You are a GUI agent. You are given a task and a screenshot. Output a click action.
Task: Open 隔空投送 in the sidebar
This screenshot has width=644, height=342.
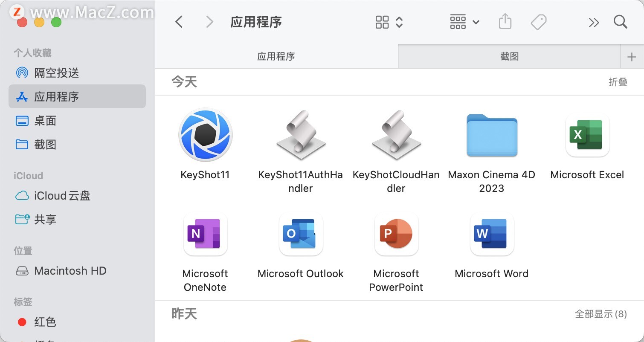tap(77, 73)
